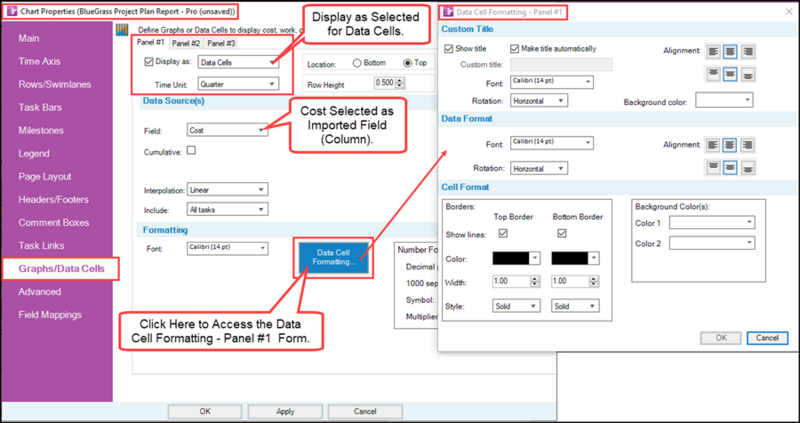800x423 pixels.
Task: Click the Chart Properties window app icon
Action: pyautogui.click(x=11, y=11)
